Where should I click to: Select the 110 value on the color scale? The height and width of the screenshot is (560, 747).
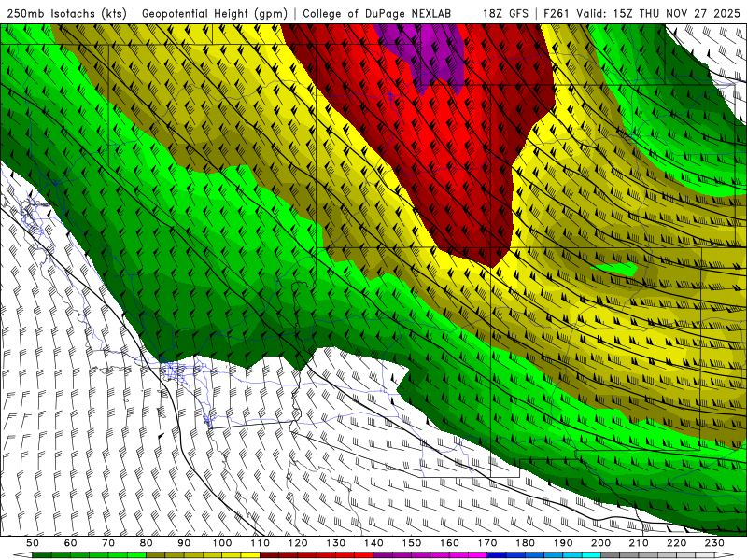pyautogui.click(x=261, y=543)
